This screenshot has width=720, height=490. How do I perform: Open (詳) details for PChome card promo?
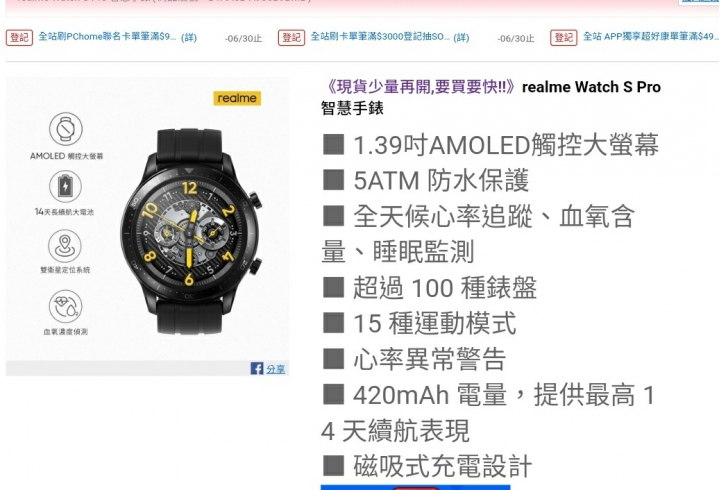(189, 38)
